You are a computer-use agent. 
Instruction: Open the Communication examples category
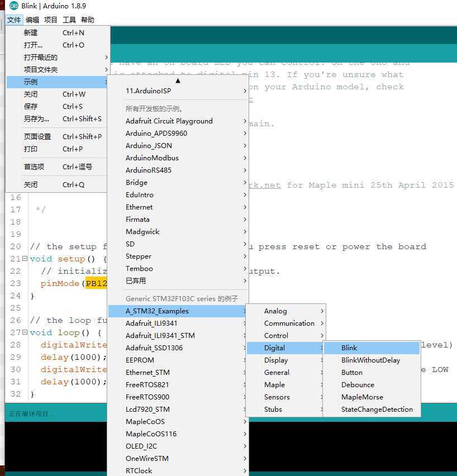[285, 323]
